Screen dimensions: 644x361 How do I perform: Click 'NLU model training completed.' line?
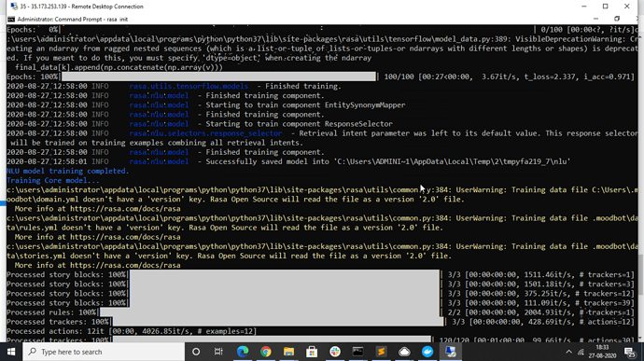click(68, 171)
